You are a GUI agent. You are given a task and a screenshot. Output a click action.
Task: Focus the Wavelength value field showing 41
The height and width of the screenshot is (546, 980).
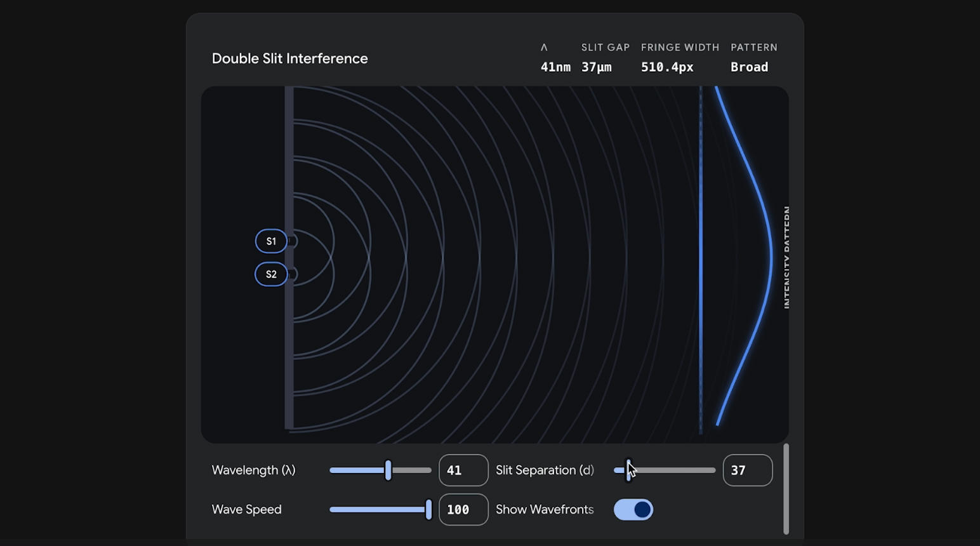[x=463, y=470]
